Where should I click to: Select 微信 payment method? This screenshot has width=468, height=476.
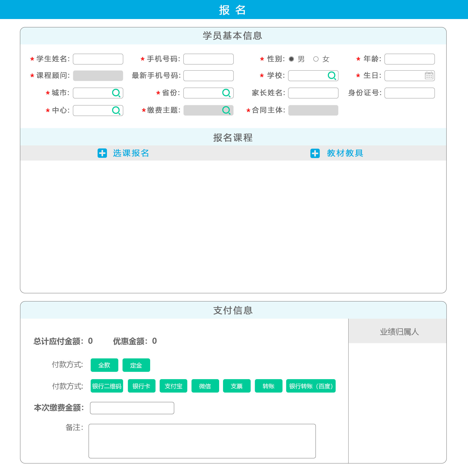(205, 386)
